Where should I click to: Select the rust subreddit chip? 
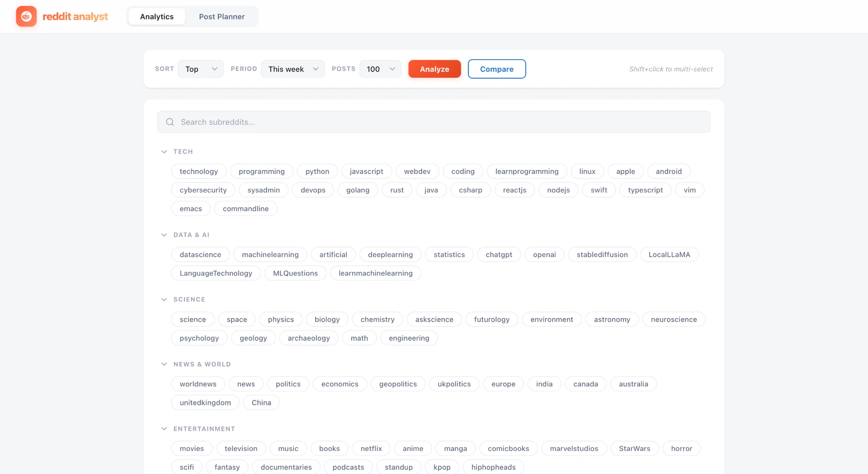[x=397, y=190]
